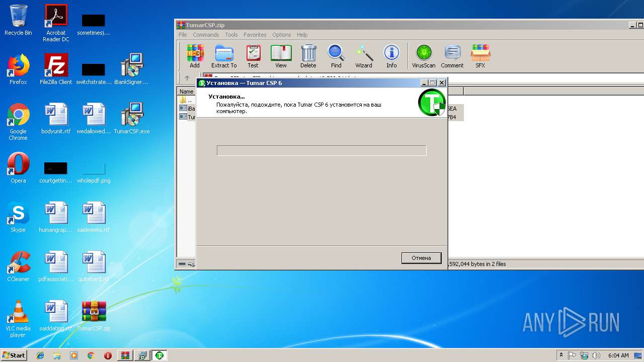Open the File menu in WinRAR
Image resolution: width=644 pixels, height=362 pixels.
183,35
